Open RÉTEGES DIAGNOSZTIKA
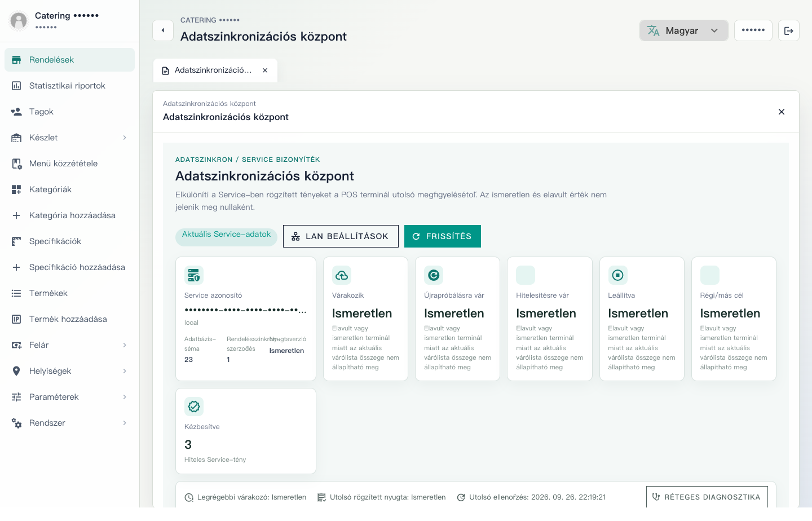 [707, 497]
